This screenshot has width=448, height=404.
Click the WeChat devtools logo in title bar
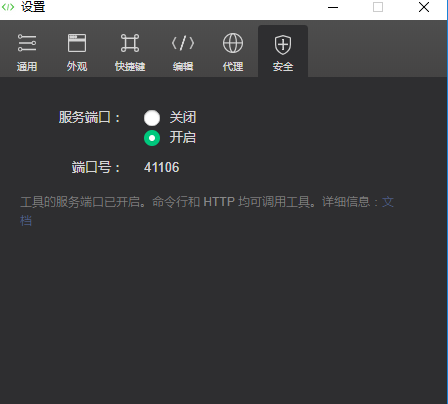pyautogui.click(x=8, y=7)
